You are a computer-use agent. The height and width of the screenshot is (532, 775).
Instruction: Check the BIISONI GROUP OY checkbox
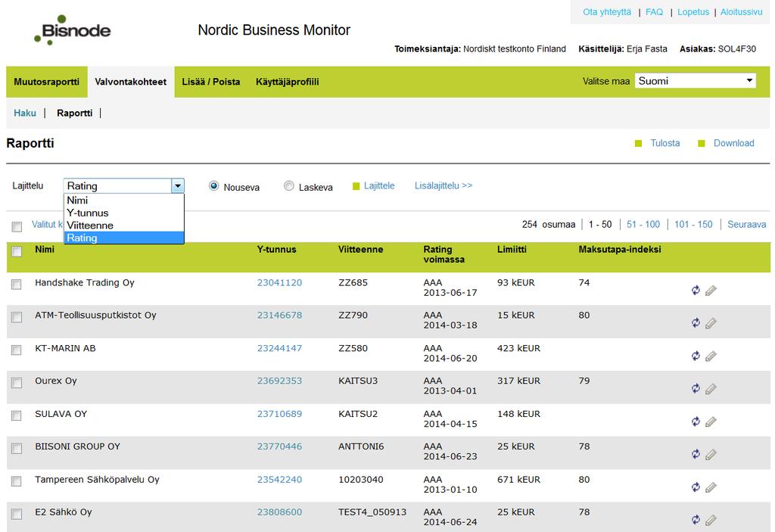[x=17, y=449]
